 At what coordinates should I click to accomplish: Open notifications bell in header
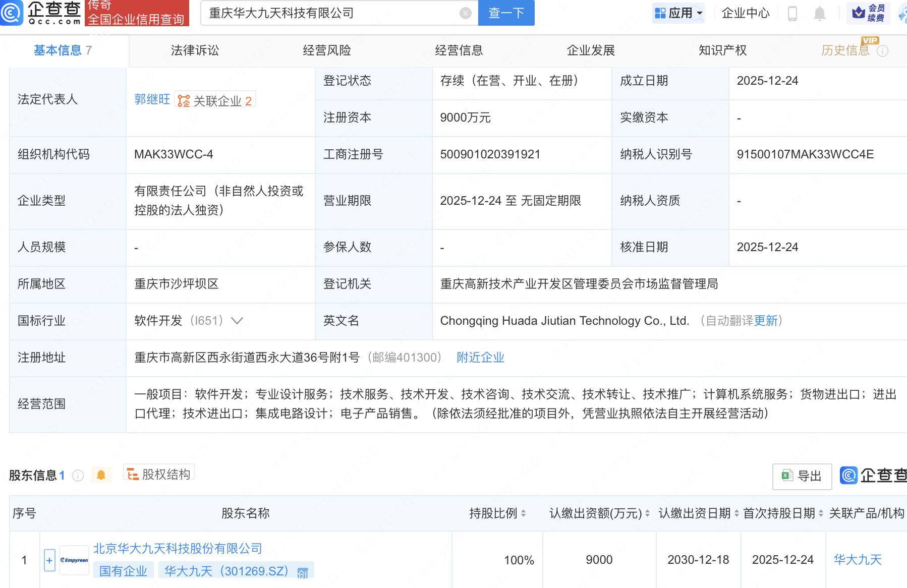coord(819,14)
